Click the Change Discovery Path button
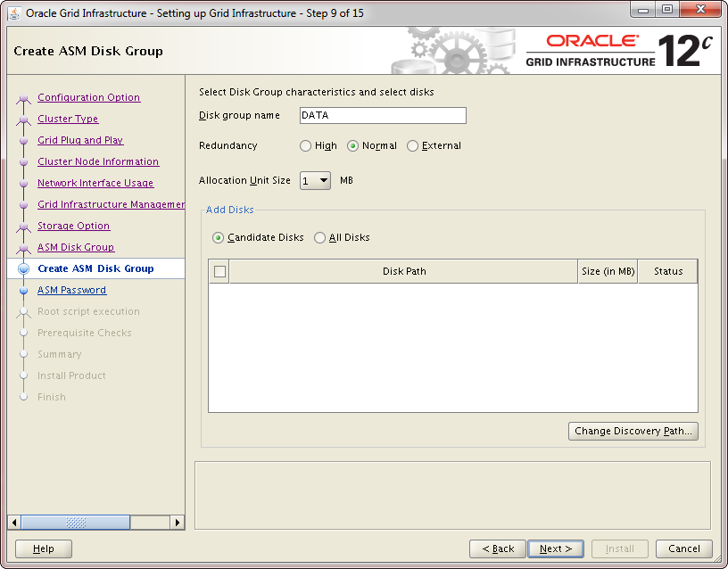The image size is (728, 569). coord(633,432)
